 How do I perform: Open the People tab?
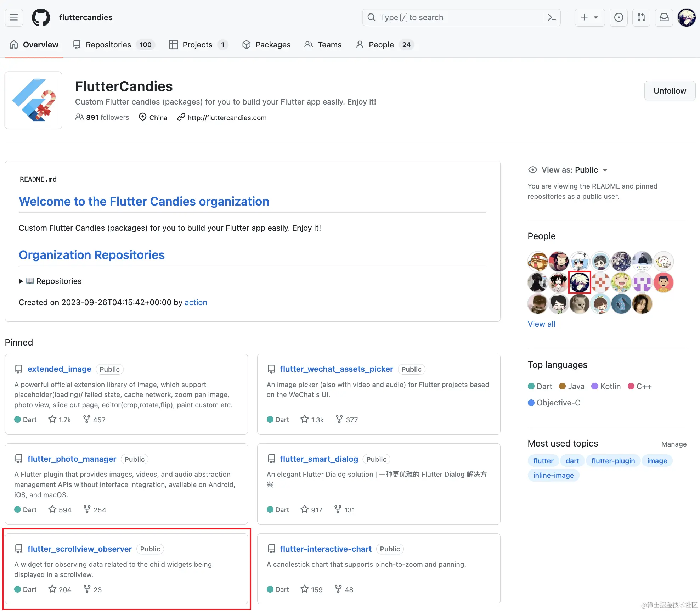click(x=385, y=45)
